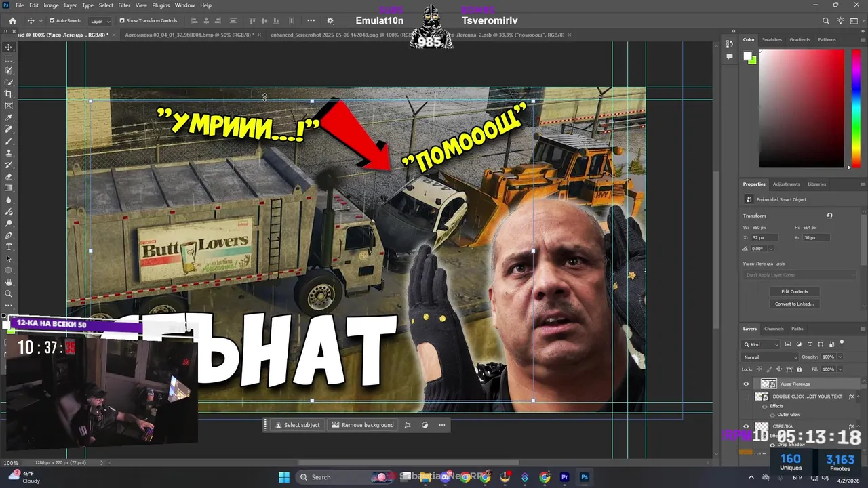The width and height of the screenshot is (868, 488).
Task: Hide the Ушев-Легенда layer
Action: tap(746, 384)
